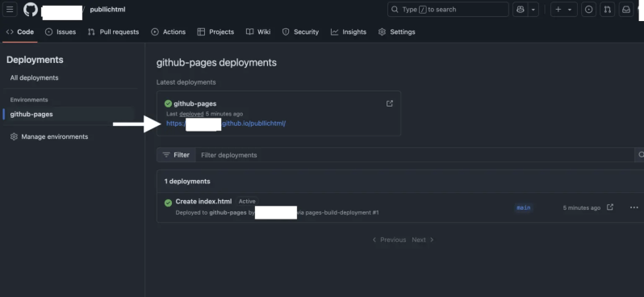The image size is (644, 297).
Task: Click Previous pagination button
Action: tap(388, 240)
